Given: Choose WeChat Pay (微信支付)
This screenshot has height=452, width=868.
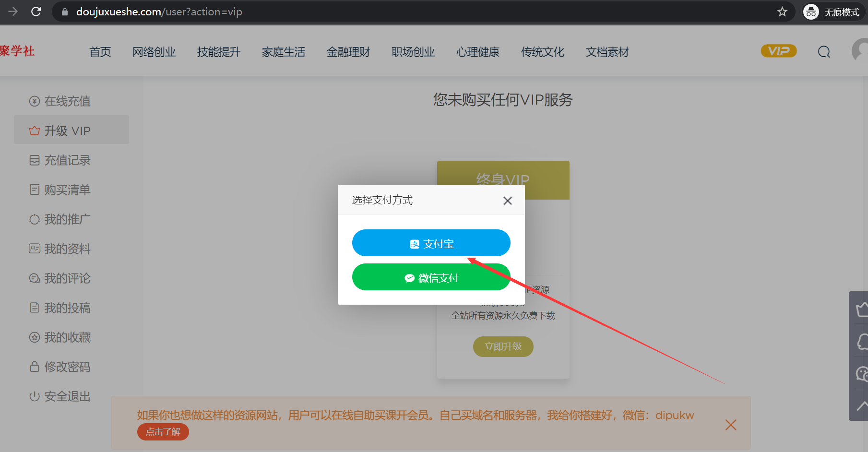Looking at the screenshot, I should tap(431, 277).
